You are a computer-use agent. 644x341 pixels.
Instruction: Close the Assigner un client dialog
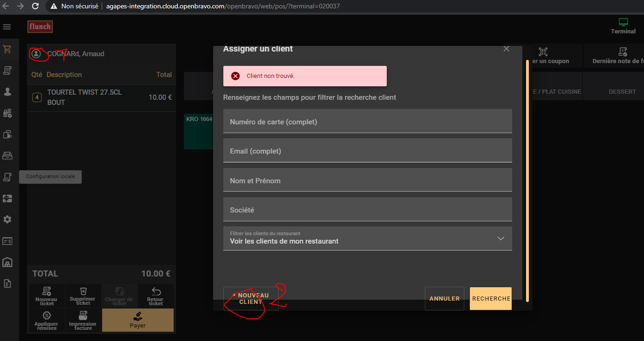(506, 49)
